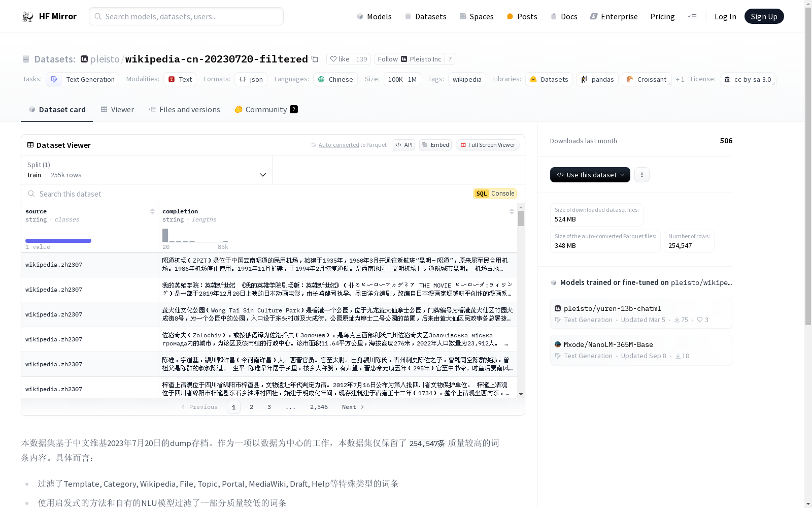Click the table's vertical scrollbar thumb
The width and height of the screenshot is (812, 508).
[x=521, y=218]
